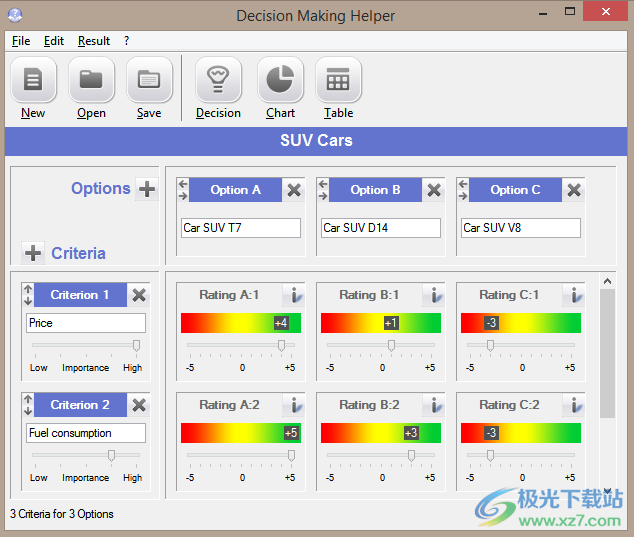This screenshot has height=537, width=634.
Task: Click the Car SUV V8 name field
Action: (520, 228)
